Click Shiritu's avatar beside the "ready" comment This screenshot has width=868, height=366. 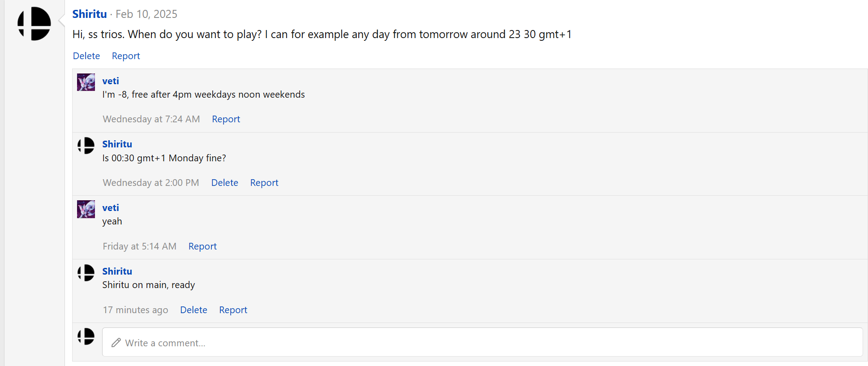(x=86, y=273)
